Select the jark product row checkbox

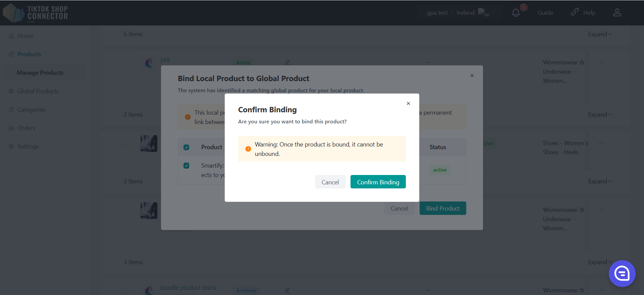tap(125, 63)
